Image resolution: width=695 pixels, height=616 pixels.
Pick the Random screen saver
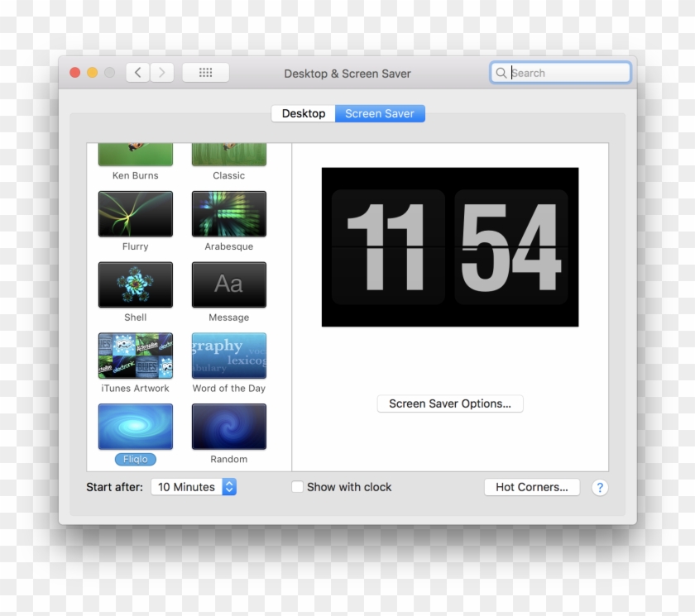tap(228, 426)
